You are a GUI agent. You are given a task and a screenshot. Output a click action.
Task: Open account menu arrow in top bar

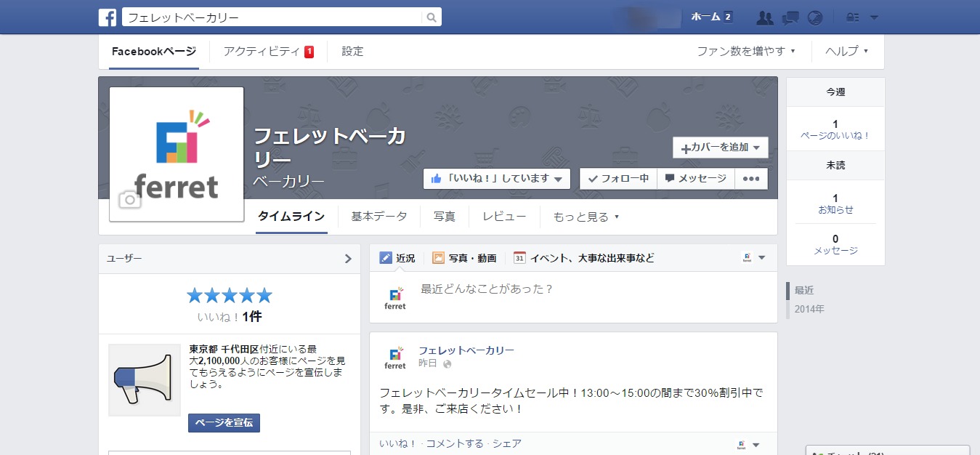874,17
